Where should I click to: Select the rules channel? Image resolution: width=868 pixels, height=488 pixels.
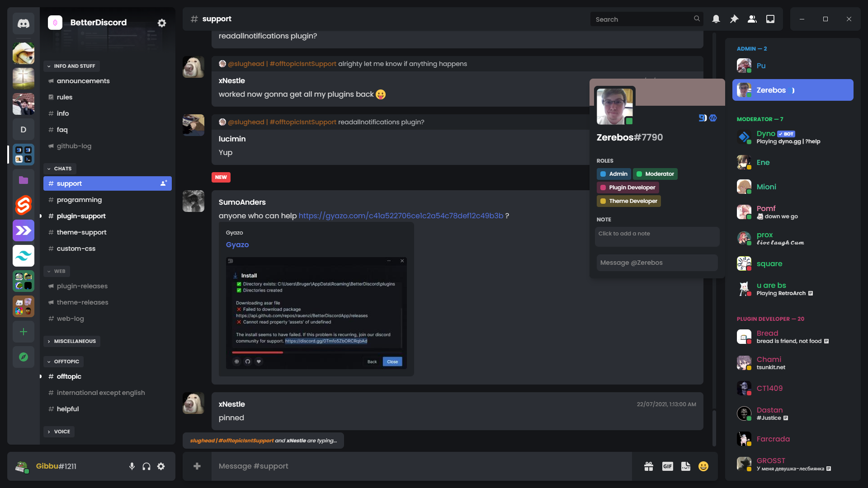[x=108, y=97]
